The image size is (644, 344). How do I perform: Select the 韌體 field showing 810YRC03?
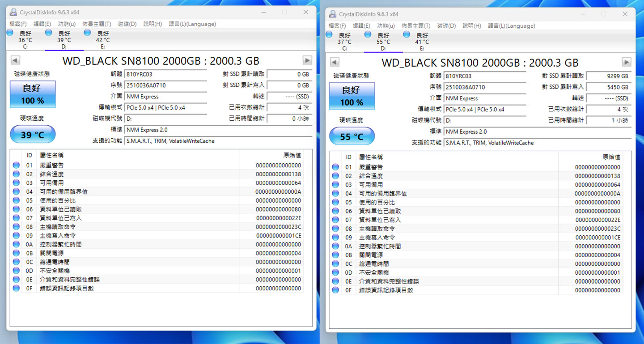pos(165,74)
